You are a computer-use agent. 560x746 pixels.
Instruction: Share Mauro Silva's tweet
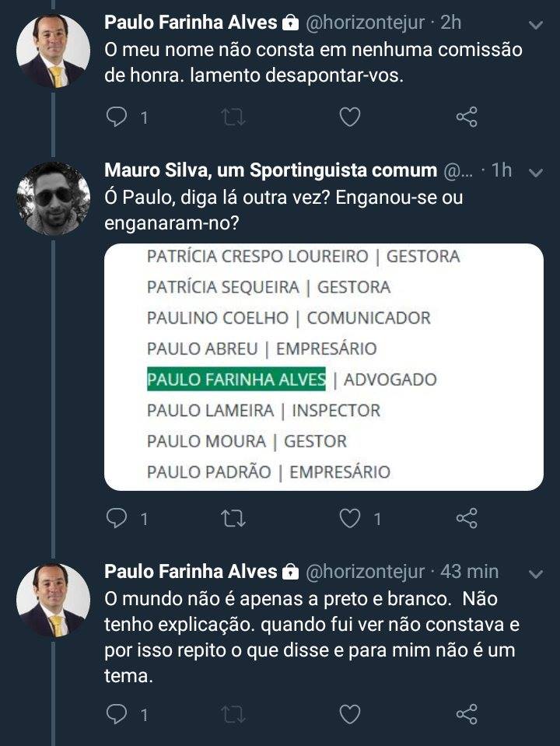(467, 519)
